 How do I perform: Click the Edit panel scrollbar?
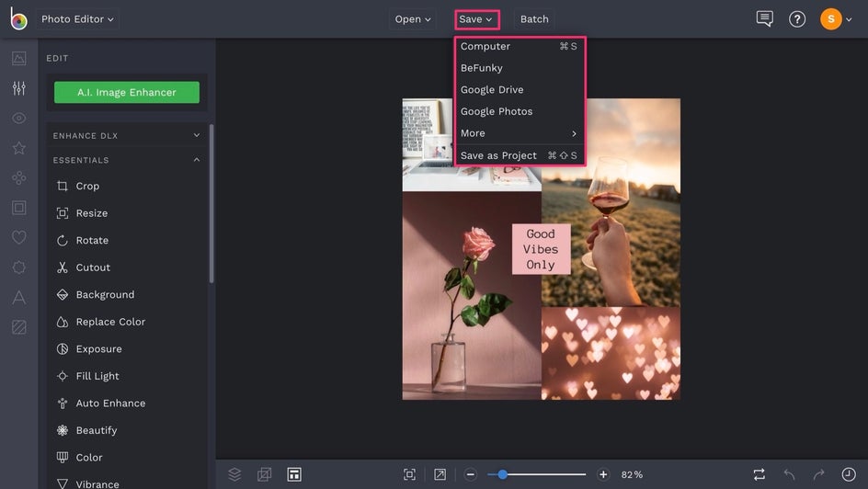[x=211, y=203]
